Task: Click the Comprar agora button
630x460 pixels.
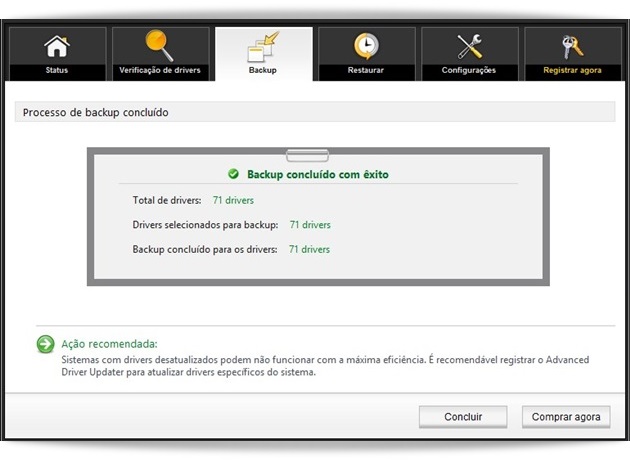Action: [x=566, y=417]
